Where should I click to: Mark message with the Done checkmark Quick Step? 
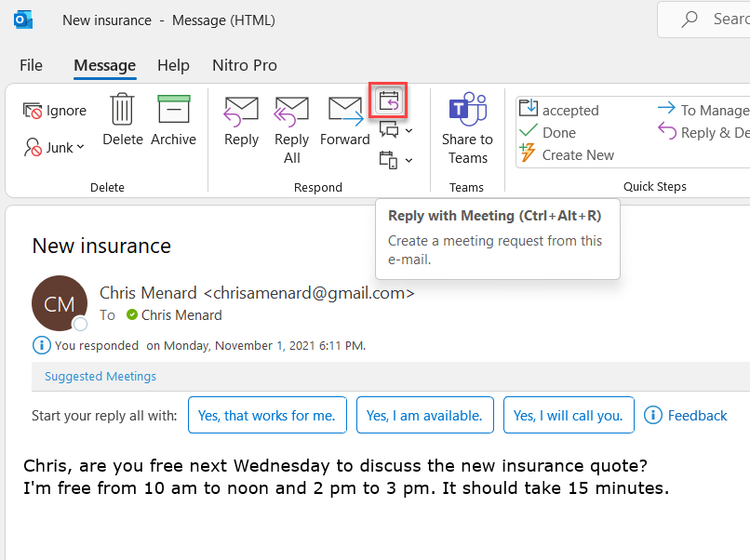tap(530, 132)
